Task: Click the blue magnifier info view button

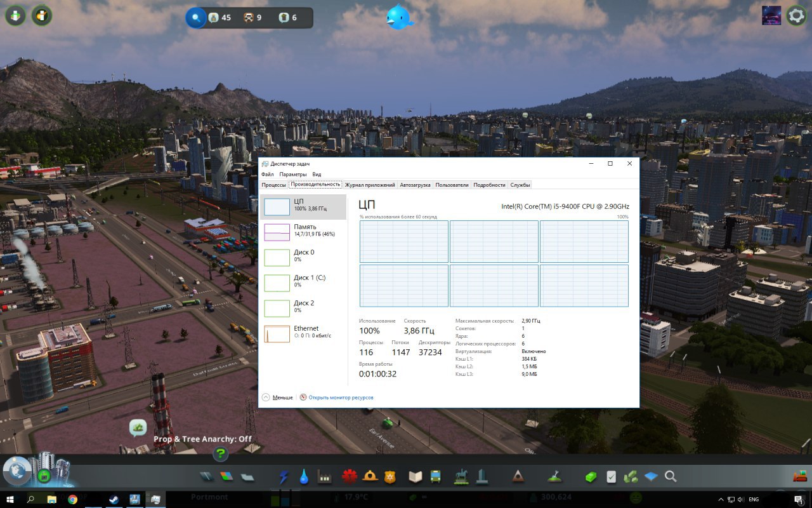Action: (x=196, y=18)
